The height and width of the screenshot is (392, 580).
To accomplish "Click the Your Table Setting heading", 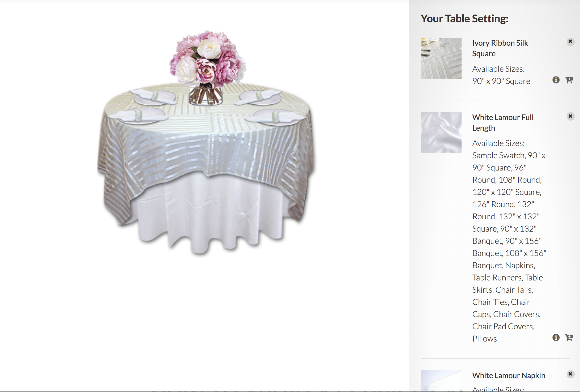I will click(x=464, y=19).
